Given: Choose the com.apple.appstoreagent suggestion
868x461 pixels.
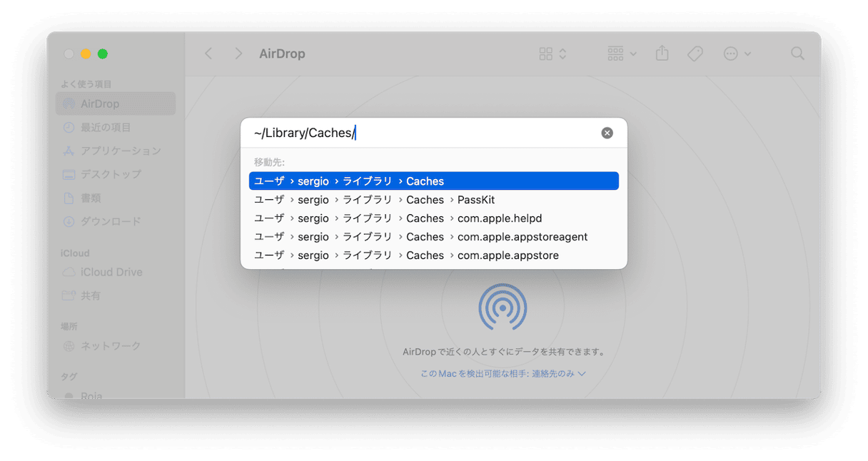Looking at the screenshot, I should coord(434,237).
